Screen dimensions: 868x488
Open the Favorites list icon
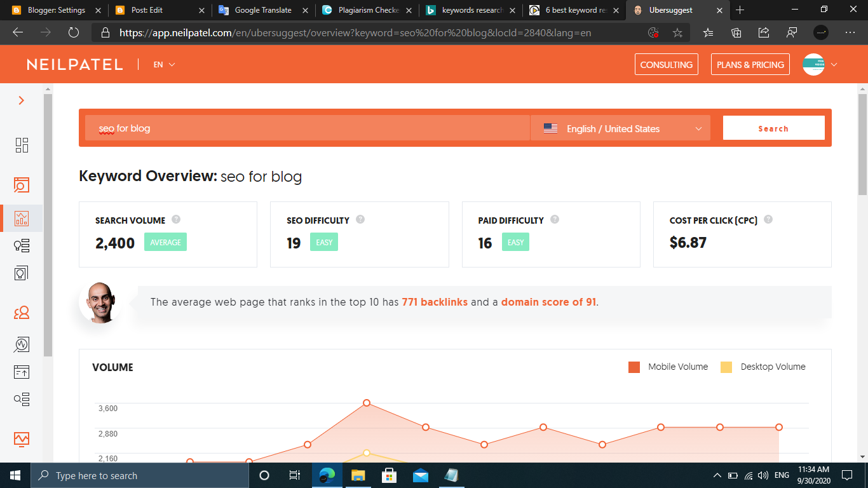coord(709,32)
